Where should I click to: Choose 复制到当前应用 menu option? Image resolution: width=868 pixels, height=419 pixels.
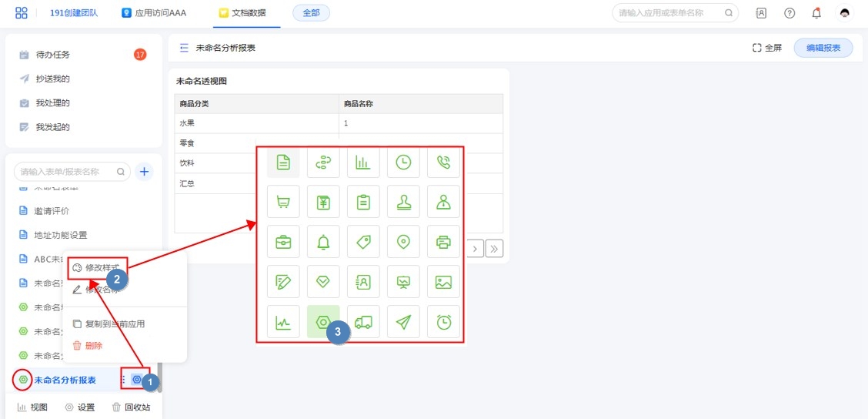[x=114, y=324]
